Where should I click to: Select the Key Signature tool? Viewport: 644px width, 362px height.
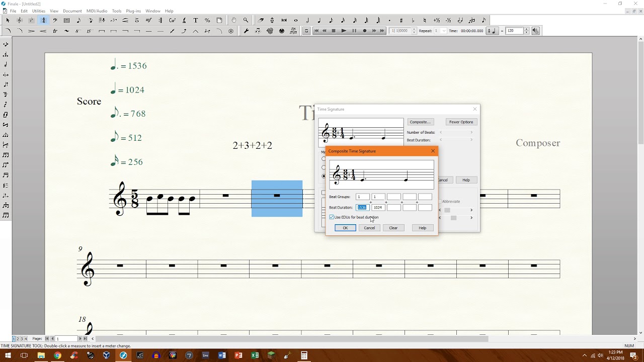[31, 20]
